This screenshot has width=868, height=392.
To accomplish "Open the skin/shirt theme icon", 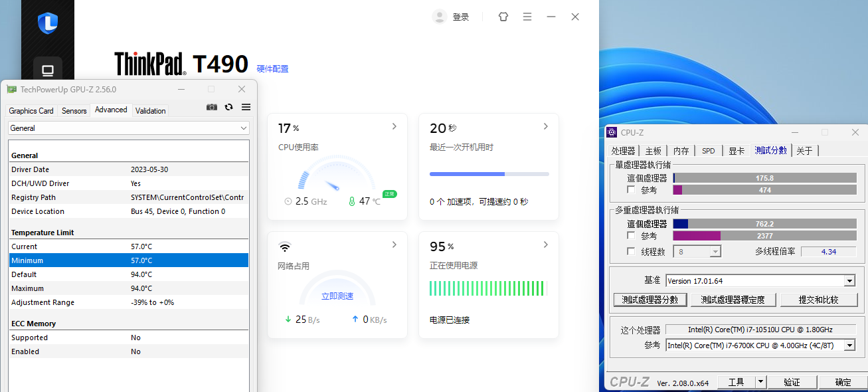I will [503, 17].
